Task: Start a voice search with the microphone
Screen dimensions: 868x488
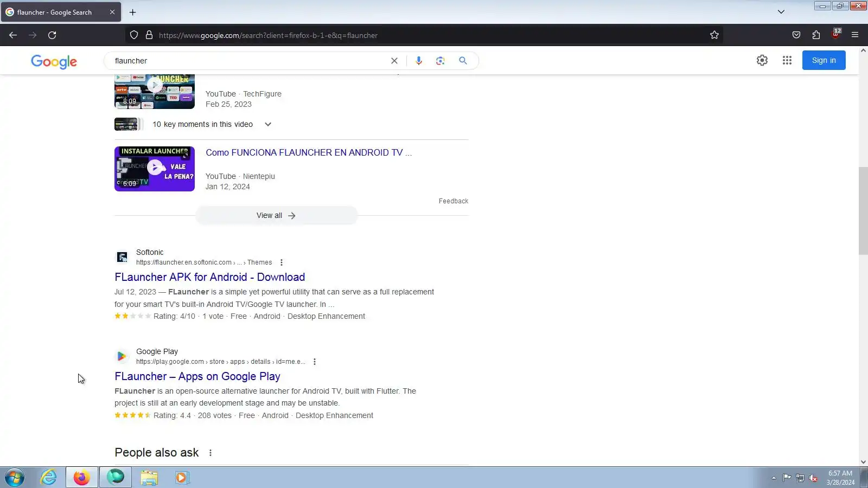Action: [x=419, y=61]
